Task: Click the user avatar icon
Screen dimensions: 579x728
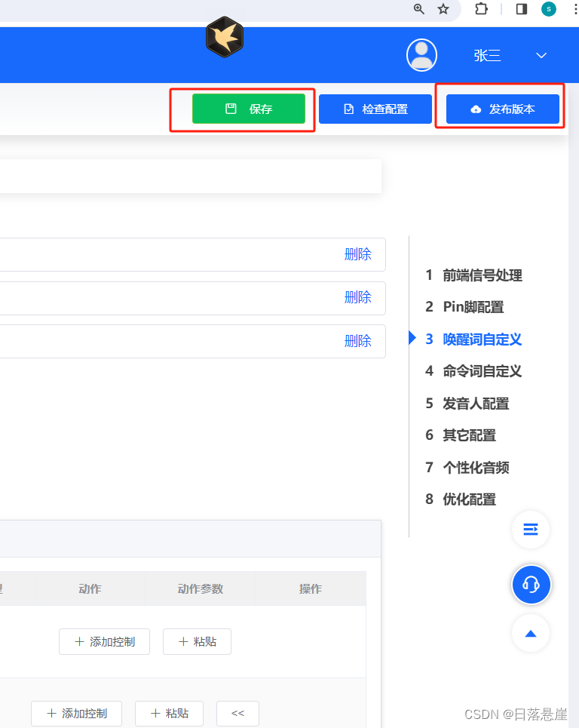Action: tap(421, 55)
